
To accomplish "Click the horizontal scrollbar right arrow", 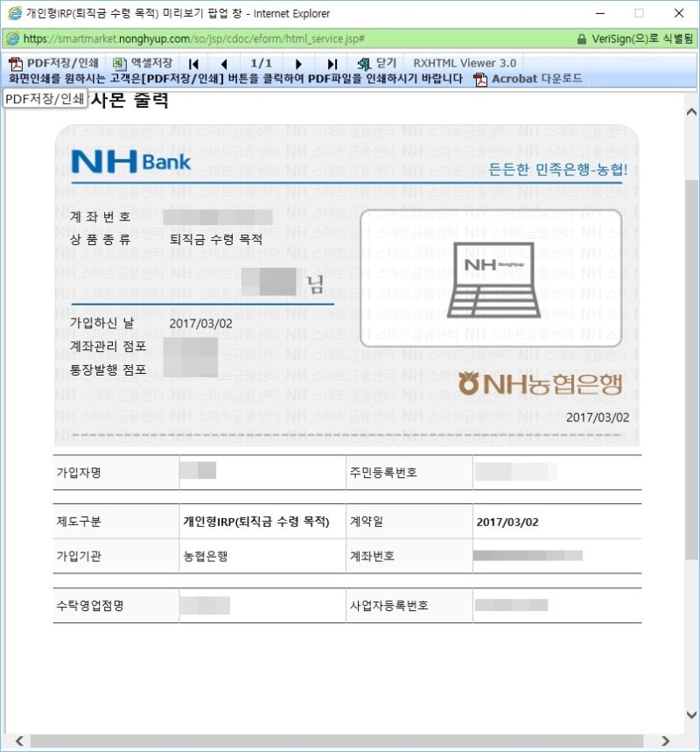I will [x=666, y=741].
